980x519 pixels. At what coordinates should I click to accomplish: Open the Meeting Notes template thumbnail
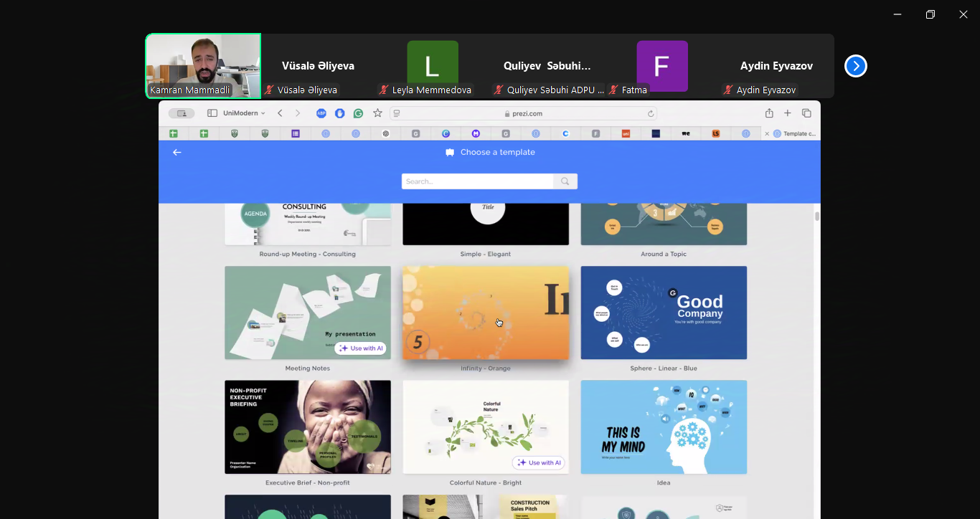(308, 313)
